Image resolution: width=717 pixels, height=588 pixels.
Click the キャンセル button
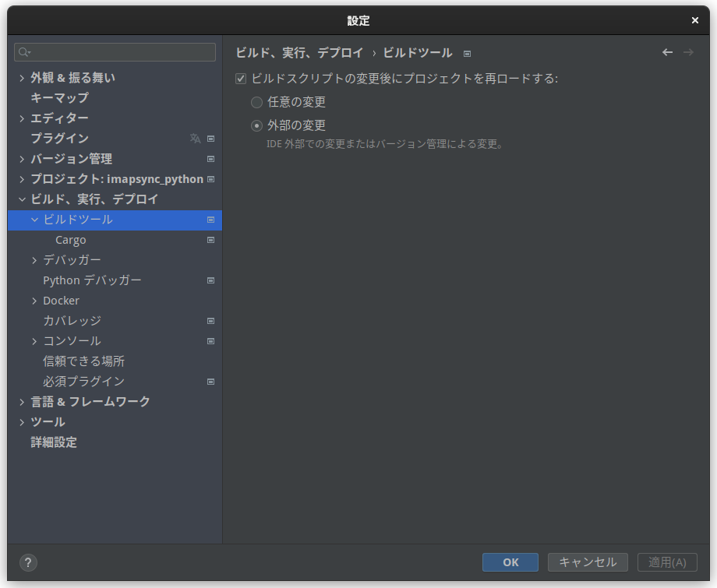pos(588,562)
